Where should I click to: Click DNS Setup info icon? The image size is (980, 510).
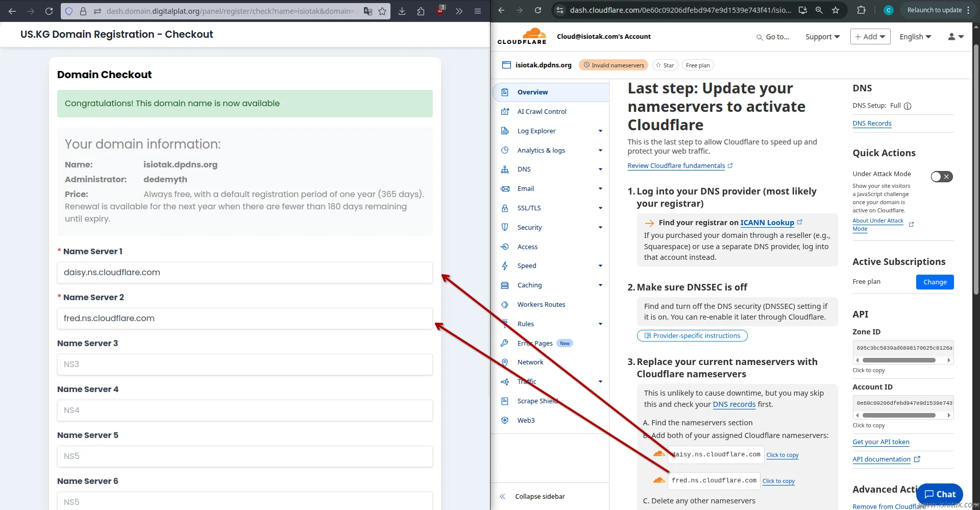point(908,106)
